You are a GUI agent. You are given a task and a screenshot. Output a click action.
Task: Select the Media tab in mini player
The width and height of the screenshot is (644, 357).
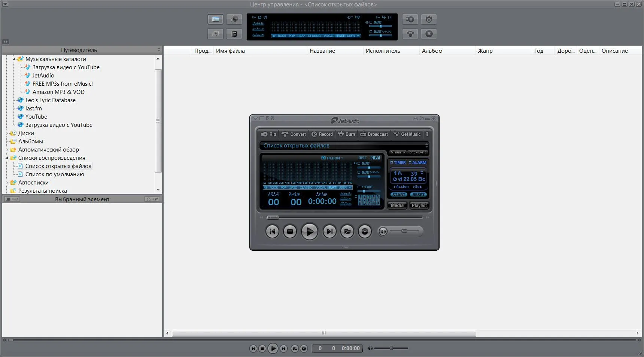397,205
